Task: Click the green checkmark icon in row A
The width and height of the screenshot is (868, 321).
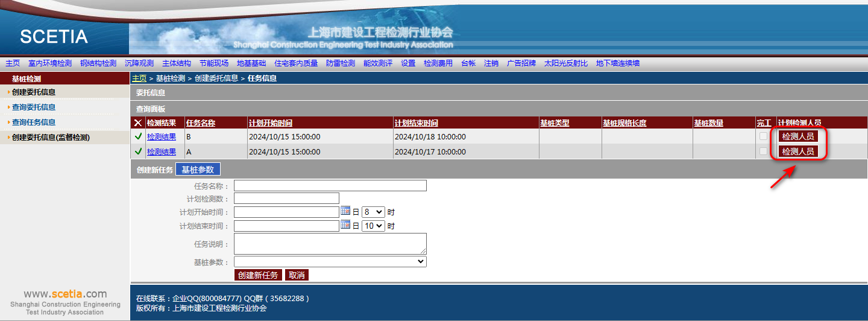Action: (x=138, y=151)
